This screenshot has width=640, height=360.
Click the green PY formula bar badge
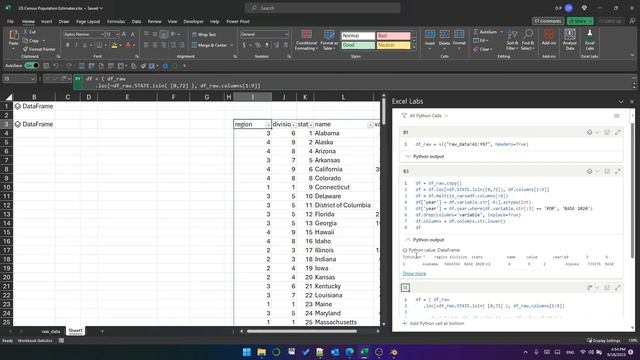(x=78, y=82)
